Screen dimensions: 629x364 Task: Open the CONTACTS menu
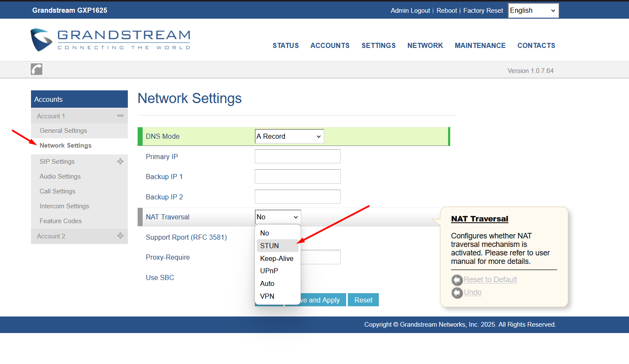point(536,45)
